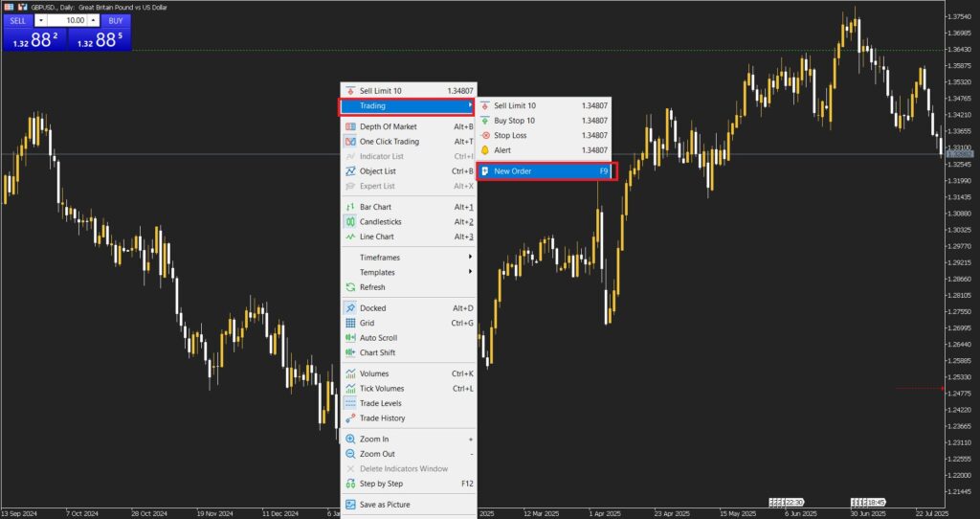Viewport: 980px width, 519px height.
Task: Select the Bar Chart icon
Action: (x=350, y=207)
